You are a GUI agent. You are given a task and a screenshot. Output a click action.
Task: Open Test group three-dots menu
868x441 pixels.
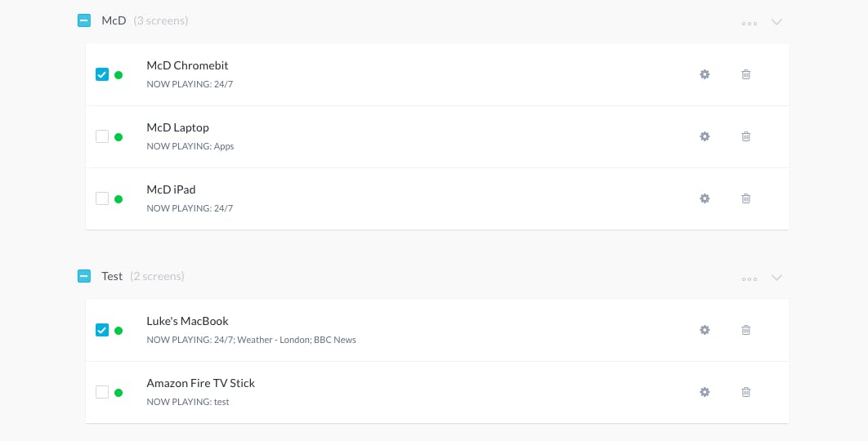pos(749,278)
